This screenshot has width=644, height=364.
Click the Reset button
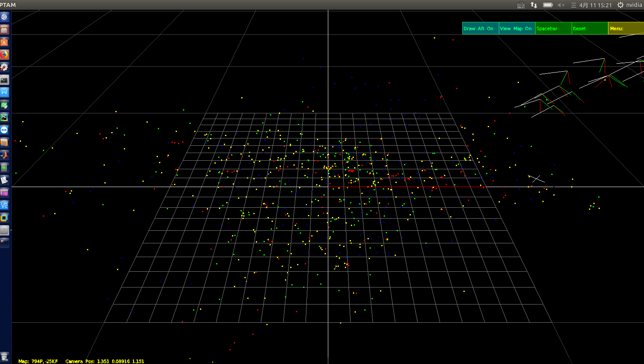590,28
